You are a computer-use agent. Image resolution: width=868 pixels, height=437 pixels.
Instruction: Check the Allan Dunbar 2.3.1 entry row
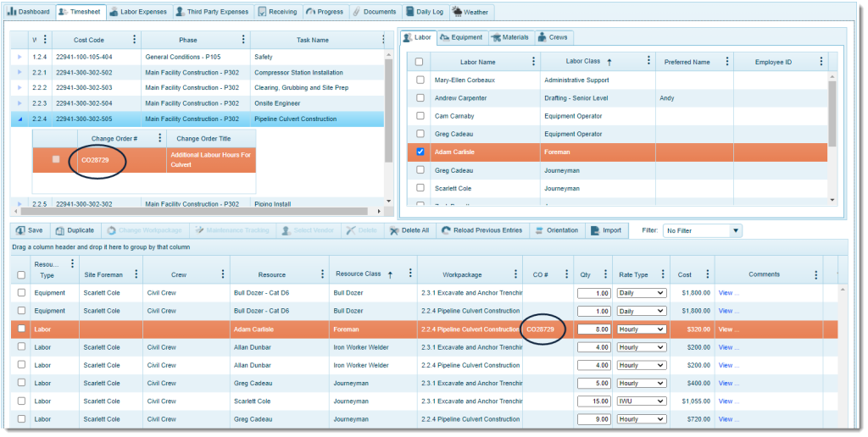point(21,347)
